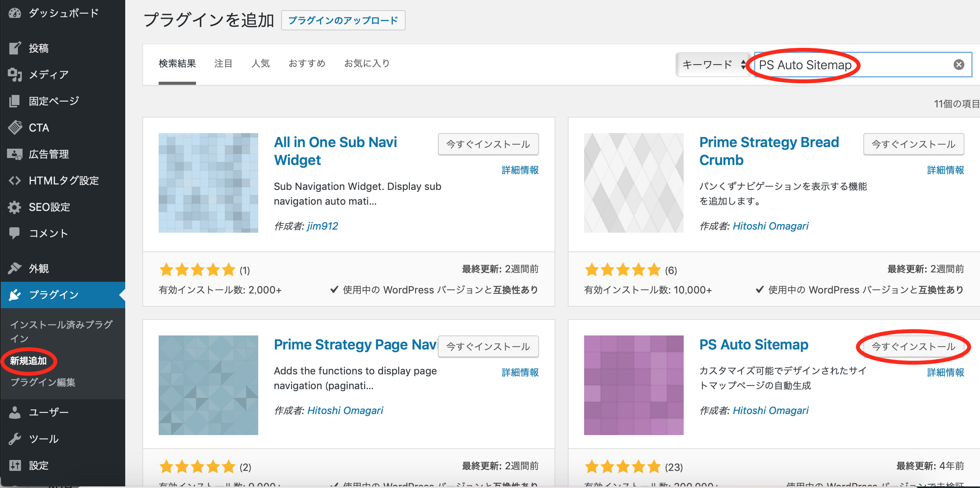Clear the plugin search field
980x488 pixels.
click(959, 65)
